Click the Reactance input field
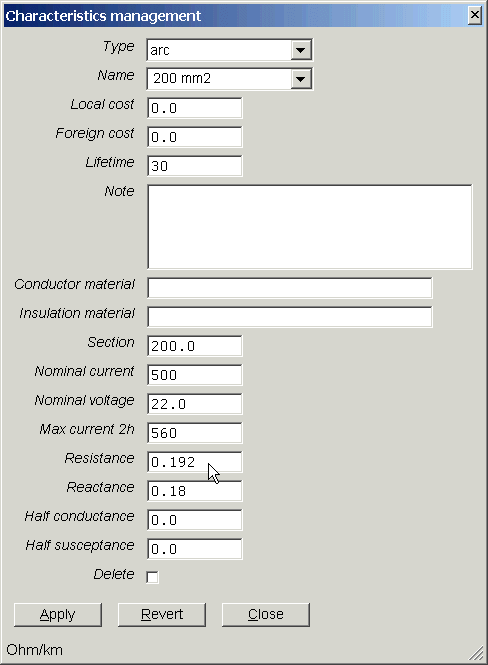The height and width of the screenshot is (665, 488). coord(195,491)
